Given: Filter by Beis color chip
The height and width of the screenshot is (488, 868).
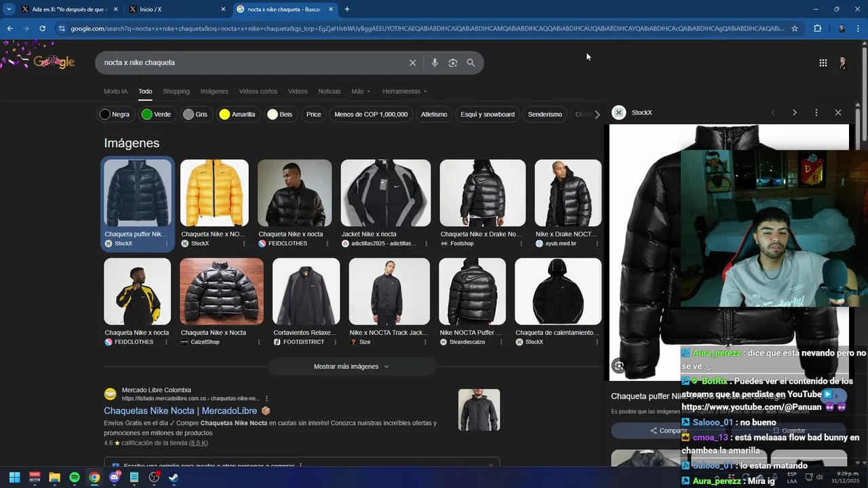Looking at the screenshot, I should (x=279, y=115).
